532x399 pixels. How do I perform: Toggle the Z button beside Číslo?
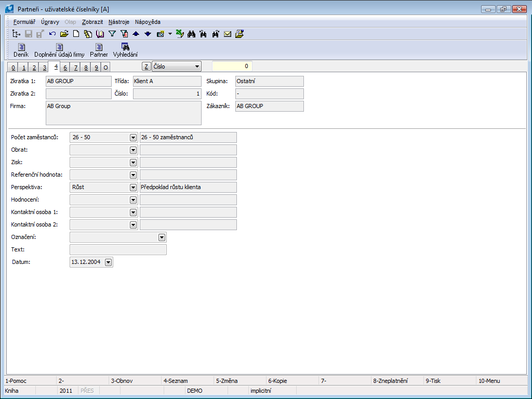pos(147,66)
